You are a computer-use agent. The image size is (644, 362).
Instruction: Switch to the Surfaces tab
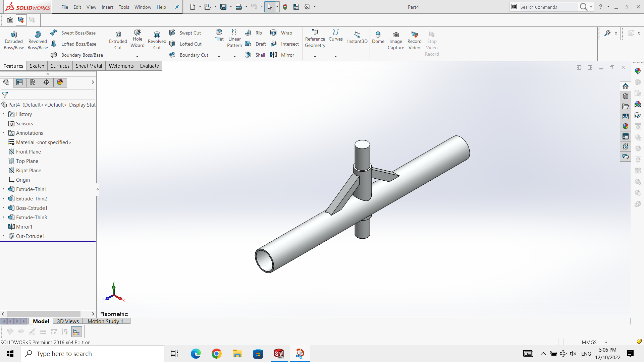tap(60, 66)
